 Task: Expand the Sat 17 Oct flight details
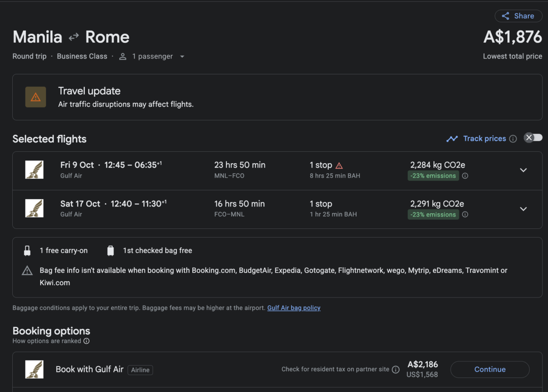(523, 209)
